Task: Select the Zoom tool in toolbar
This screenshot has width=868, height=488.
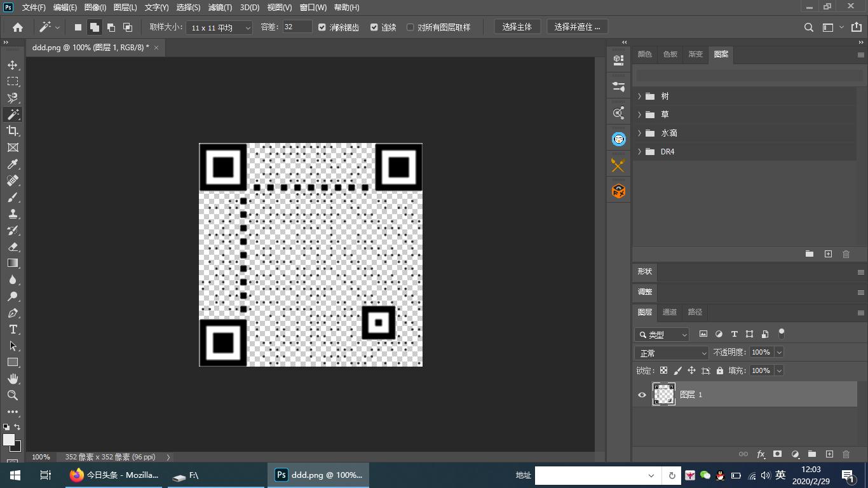Action: 13,395
